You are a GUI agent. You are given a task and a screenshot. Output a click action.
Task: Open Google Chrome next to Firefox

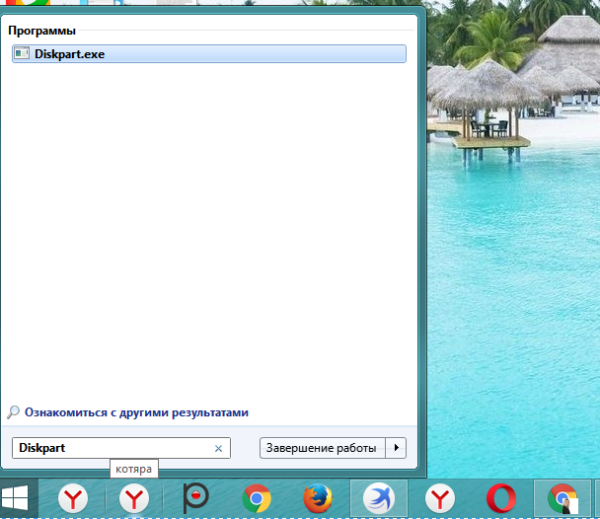pos(257,498)
